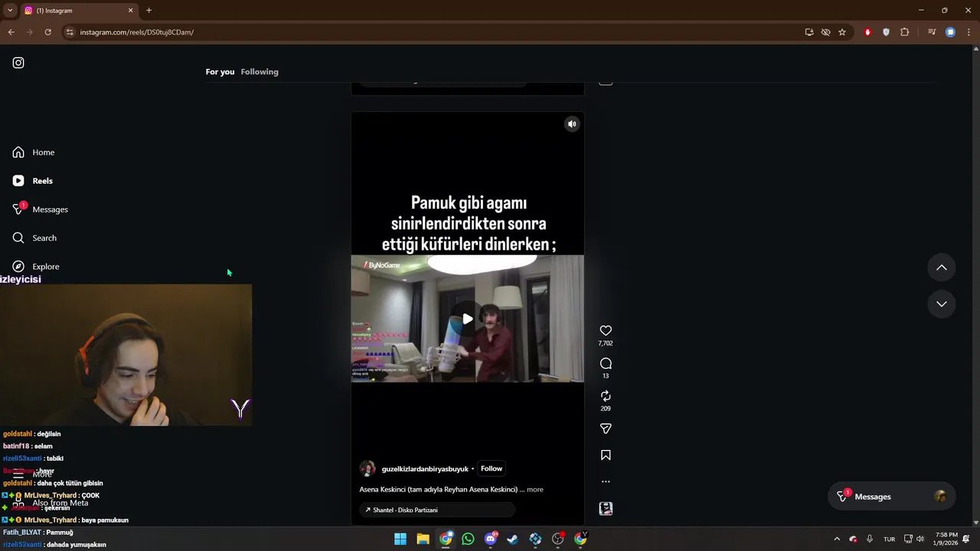This screenshot has width=980, height=551.
Task: Open Search in sidebar
Action: pyautogui.click(x=34, y=238)
